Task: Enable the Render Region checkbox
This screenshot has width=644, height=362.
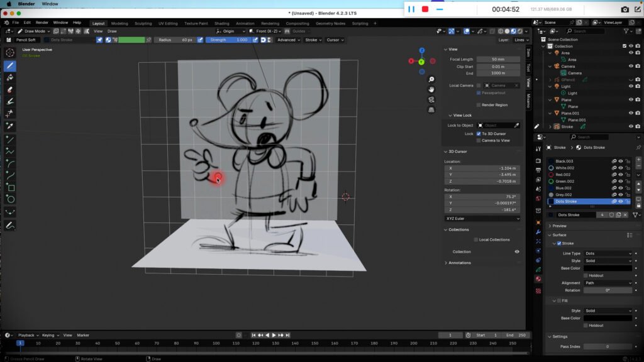Action: (x=479, y=105)
